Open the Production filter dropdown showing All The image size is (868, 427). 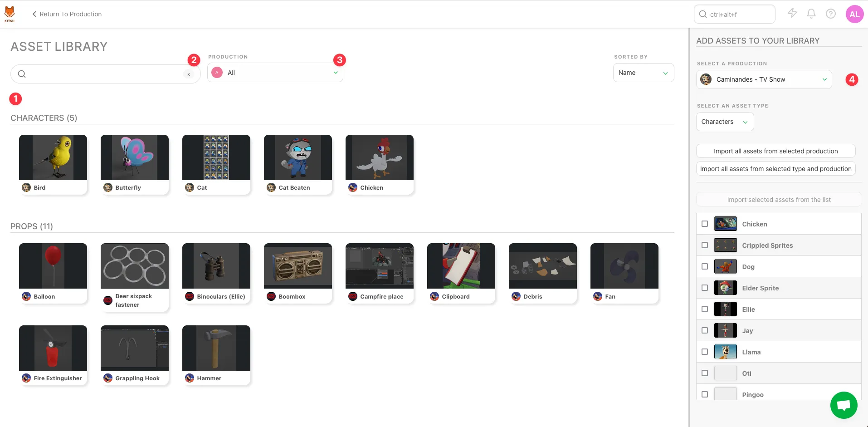click(x=275, y=73)
